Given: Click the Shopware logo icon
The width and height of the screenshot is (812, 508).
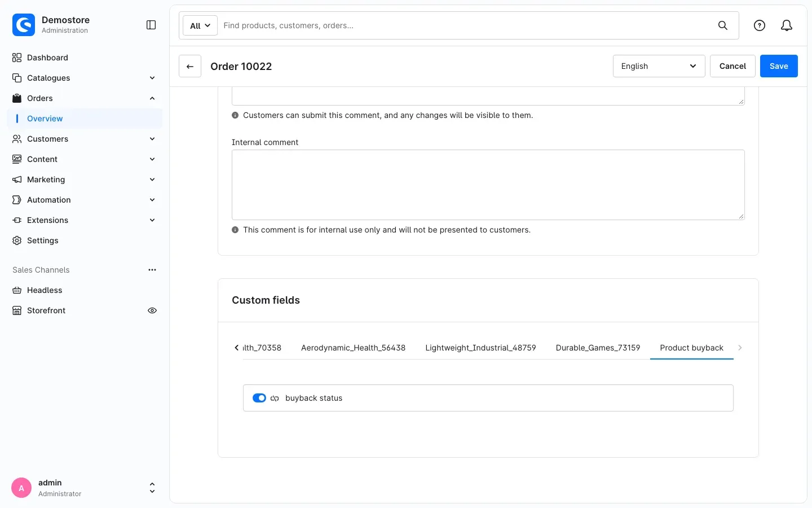Looking at the screenshot, I should pos(24,25).
